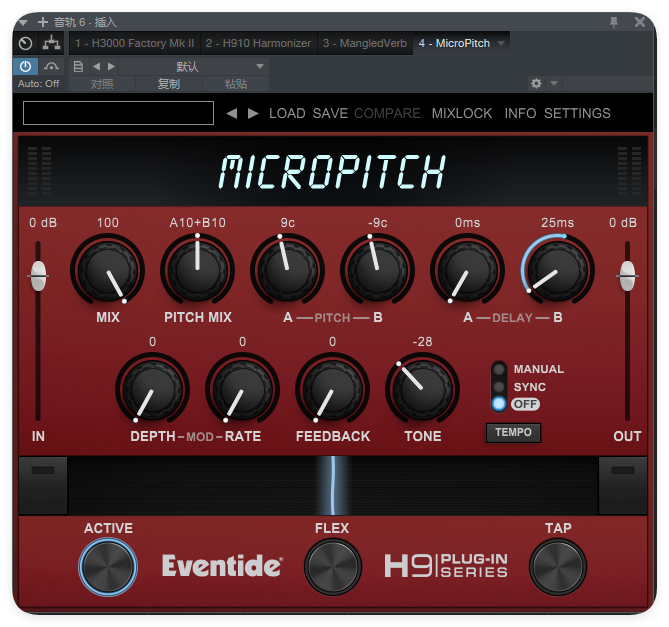Expand the dropdown arrow beside the gear
The image size is (669, 627).
[554, 83]
